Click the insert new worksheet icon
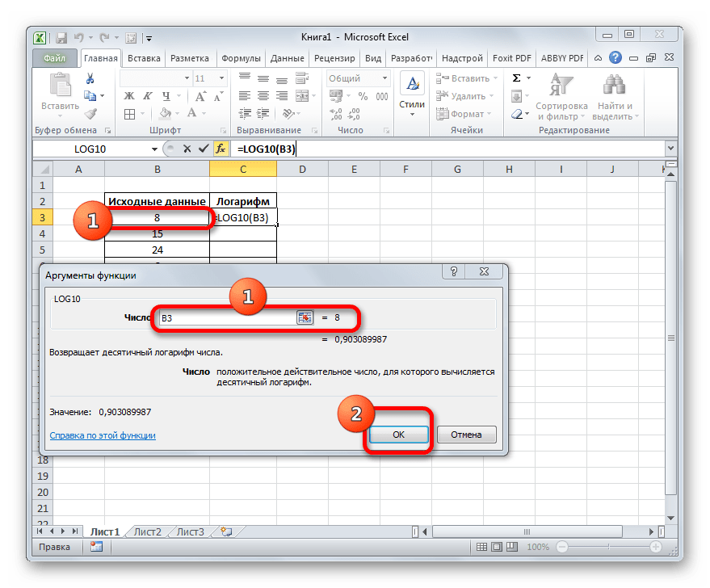The image size is (710, 588). (x=226, y=532)
